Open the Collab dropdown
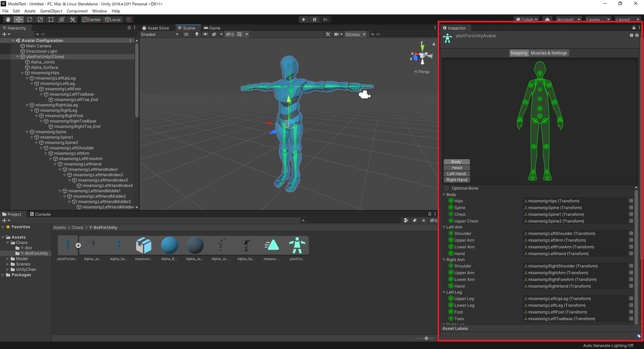The image size is (644, 349). 527,19
